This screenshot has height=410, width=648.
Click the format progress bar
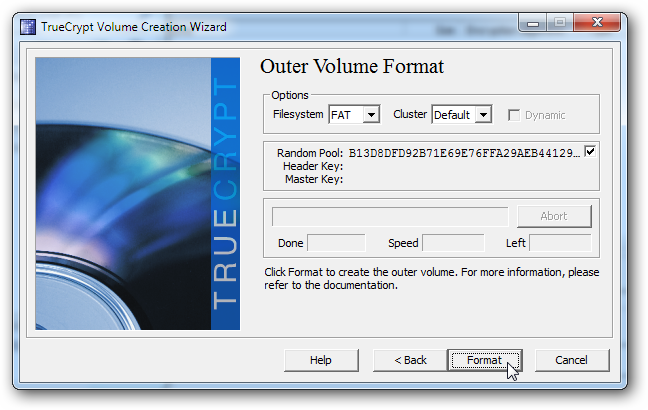[390, 217]
